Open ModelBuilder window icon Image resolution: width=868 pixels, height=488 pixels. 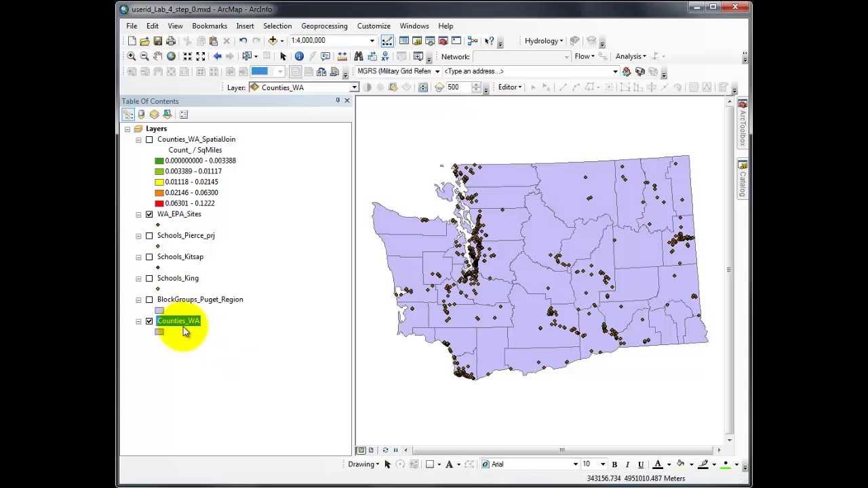coord(473,41)
